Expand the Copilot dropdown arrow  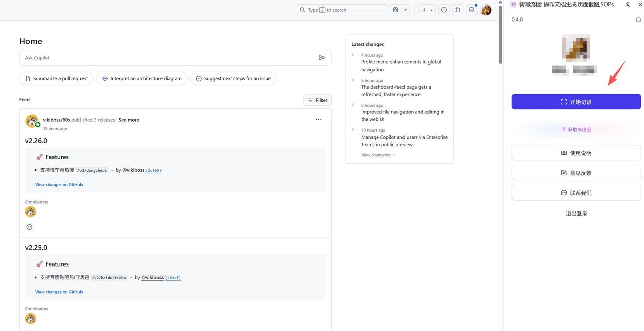pos(406,10)
